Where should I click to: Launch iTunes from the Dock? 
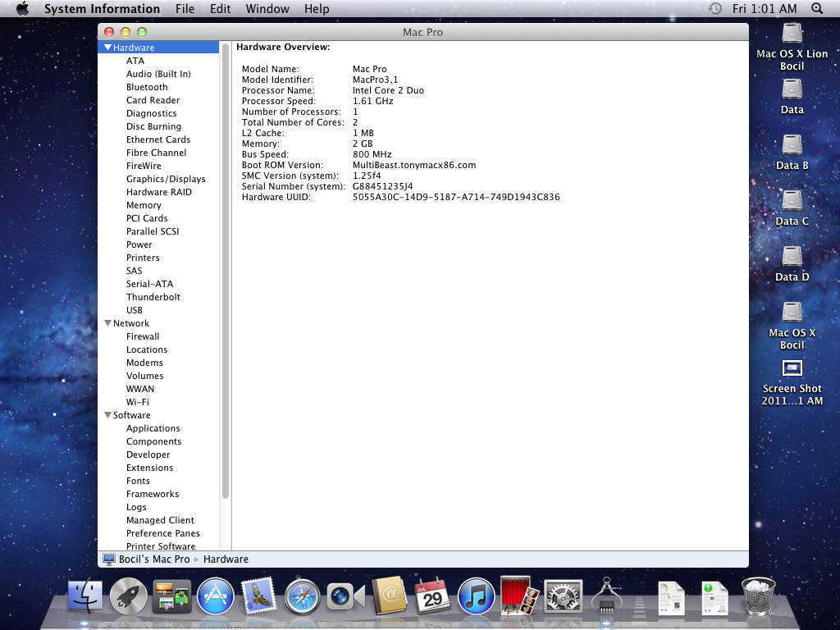(x=476, y=596)
